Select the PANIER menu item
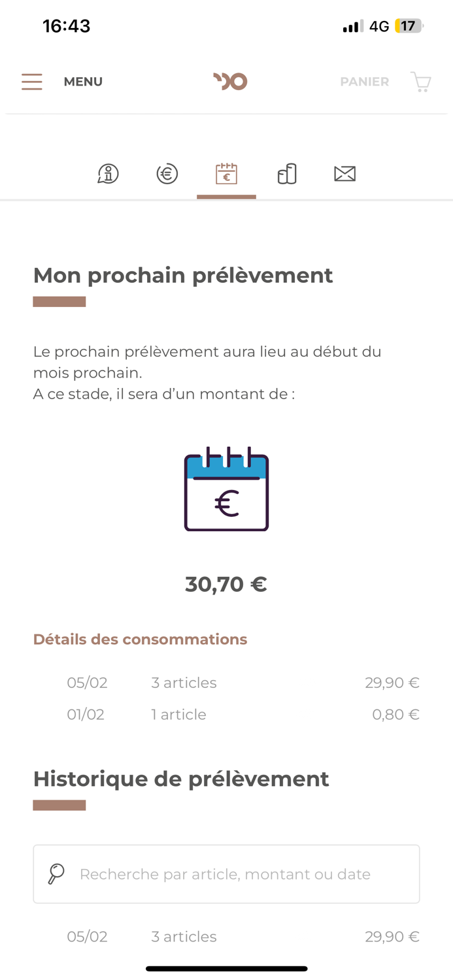Viewport: 453px width, 980px height. pos(364,82)
